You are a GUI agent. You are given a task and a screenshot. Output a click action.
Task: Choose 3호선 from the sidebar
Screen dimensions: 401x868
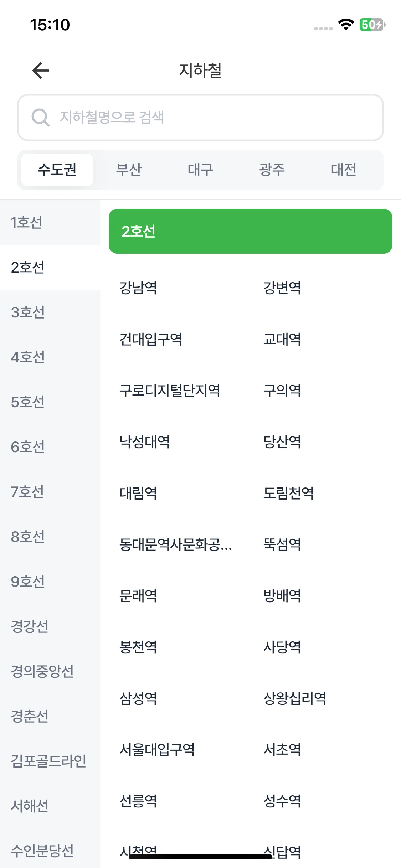click(x=50, y=312)
